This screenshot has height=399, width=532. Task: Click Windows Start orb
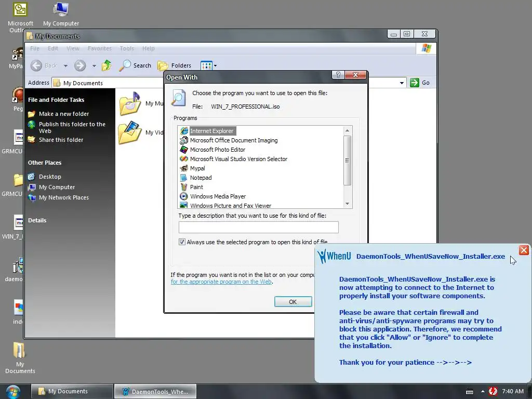pos(13,391)
